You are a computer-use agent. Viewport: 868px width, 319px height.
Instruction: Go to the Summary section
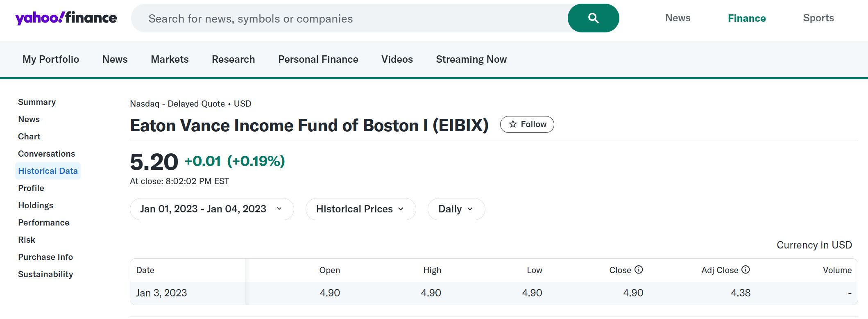click(x=36, y=102)
